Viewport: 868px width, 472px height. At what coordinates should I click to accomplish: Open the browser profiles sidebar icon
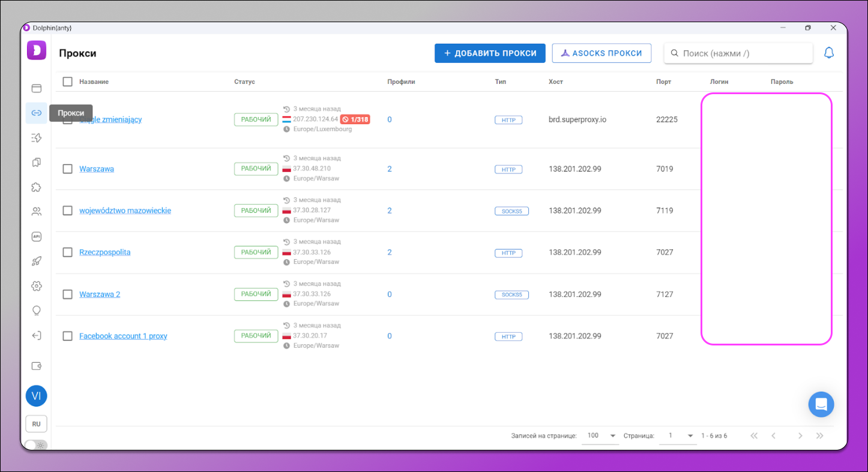coord(37,88)
